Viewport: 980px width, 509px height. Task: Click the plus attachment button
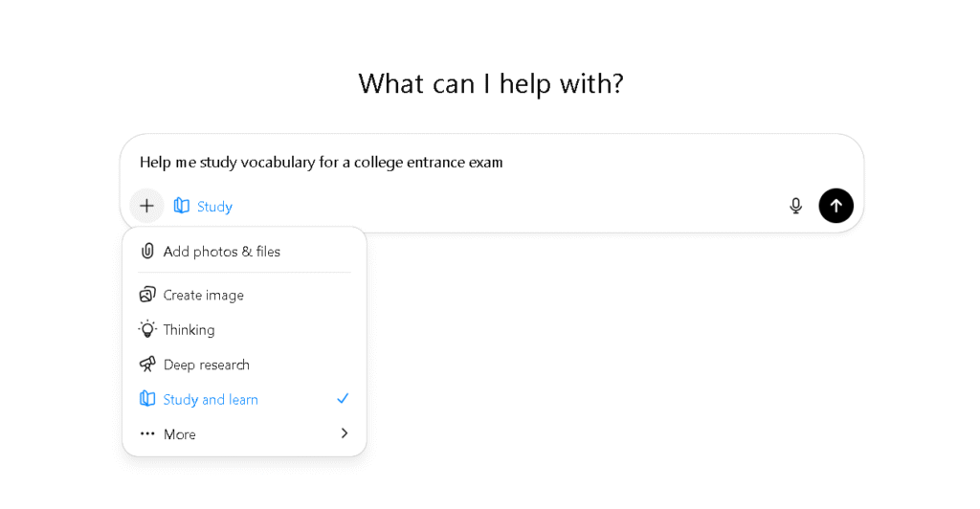146,206
